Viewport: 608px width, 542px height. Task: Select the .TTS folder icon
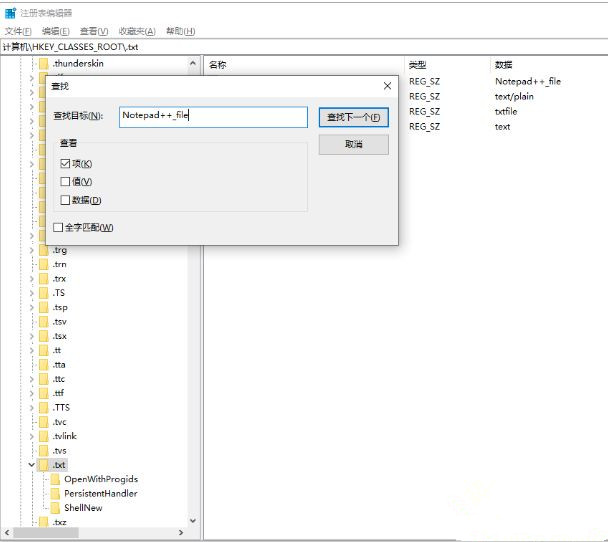tap(44, 407)
